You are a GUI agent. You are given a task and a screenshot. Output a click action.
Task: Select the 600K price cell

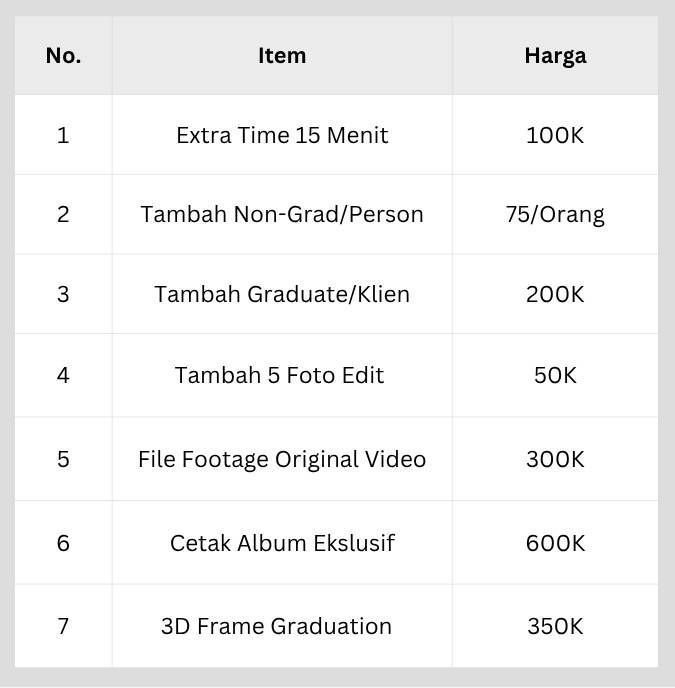point(555,543)
